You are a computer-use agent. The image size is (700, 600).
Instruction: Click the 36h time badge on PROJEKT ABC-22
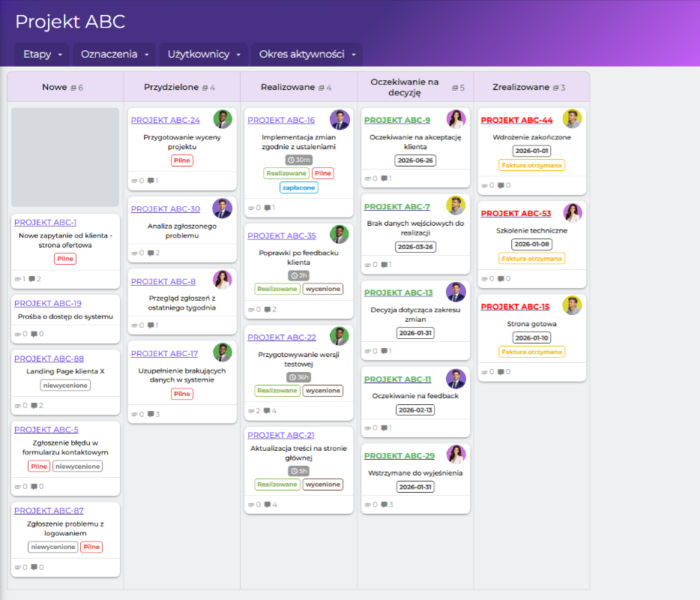point(299,377)
